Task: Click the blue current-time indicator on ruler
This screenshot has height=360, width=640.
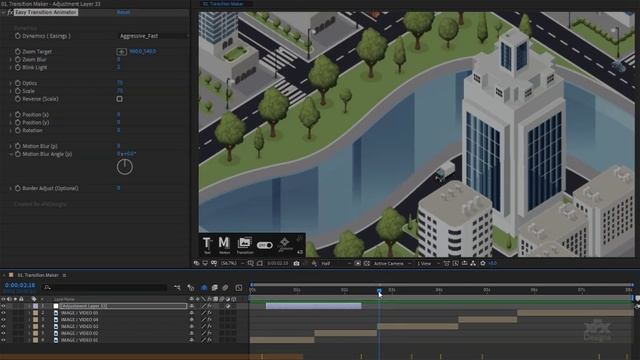Action: 379,291
